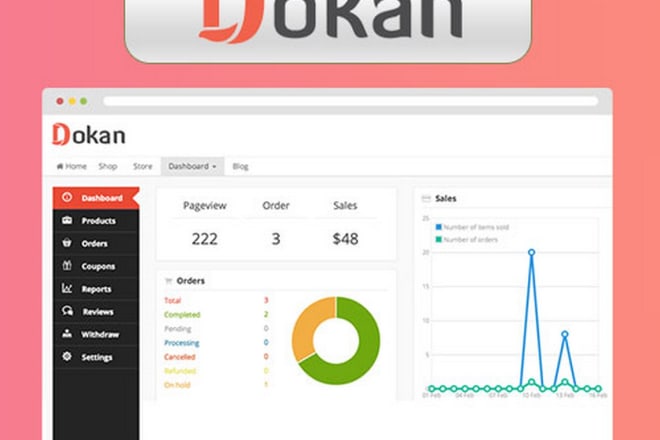Click the Refunded orders link
Viewport: 660px width, 440px height.
[180, 371]
